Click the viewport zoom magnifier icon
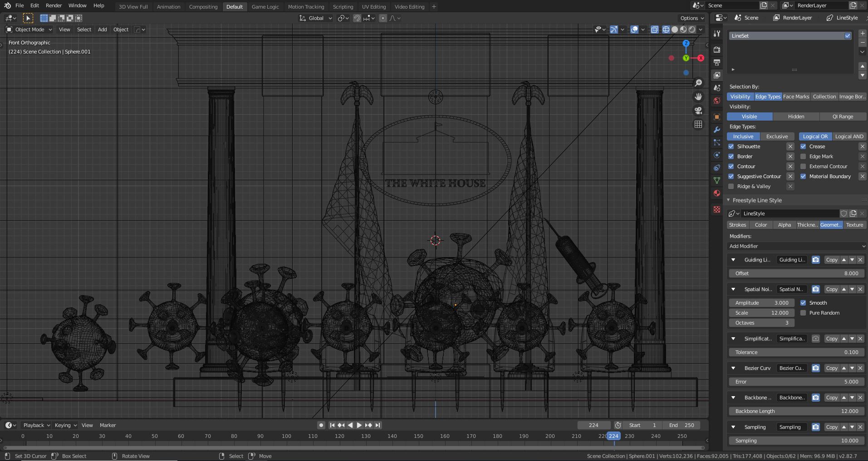The height and width of the screenshot is (461, 868). [x=698, y=83]
